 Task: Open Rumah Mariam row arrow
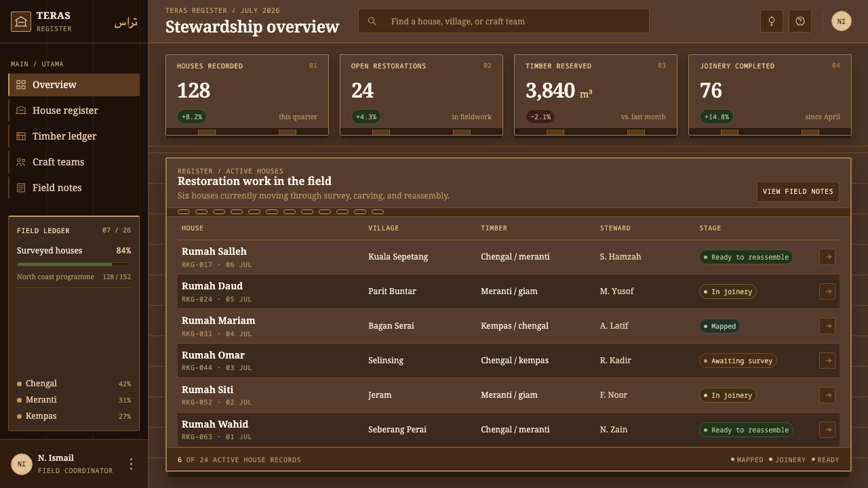click(827, 326)
